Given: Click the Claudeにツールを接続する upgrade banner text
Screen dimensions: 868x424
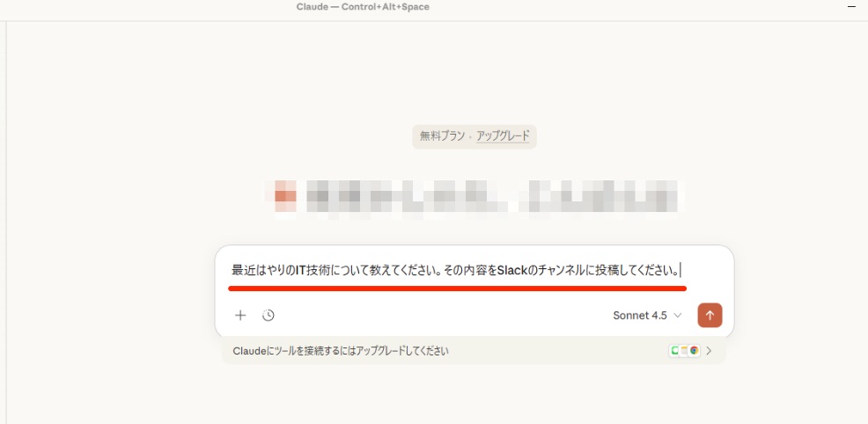Looking at the screenshot, I should click(x=341, y=351).
